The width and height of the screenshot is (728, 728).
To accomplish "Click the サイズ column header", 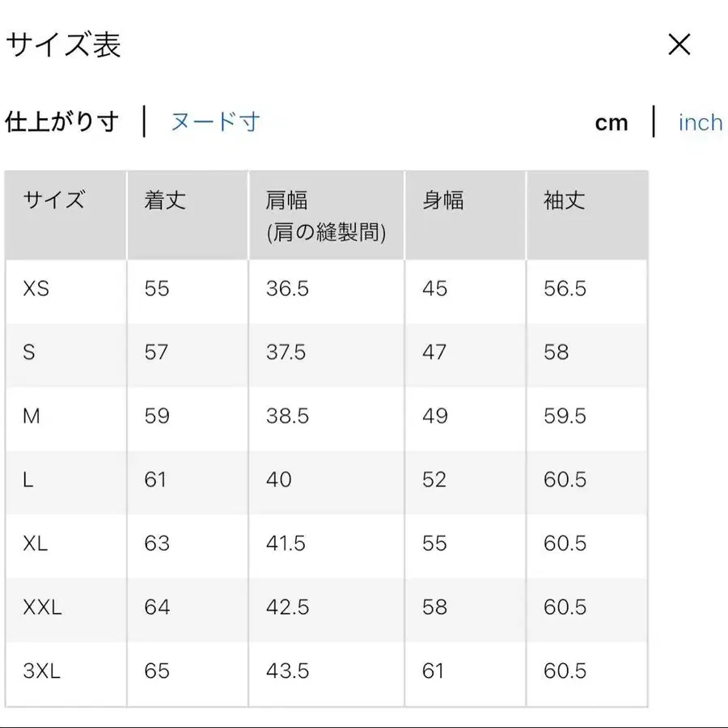I will coord(53,201).
